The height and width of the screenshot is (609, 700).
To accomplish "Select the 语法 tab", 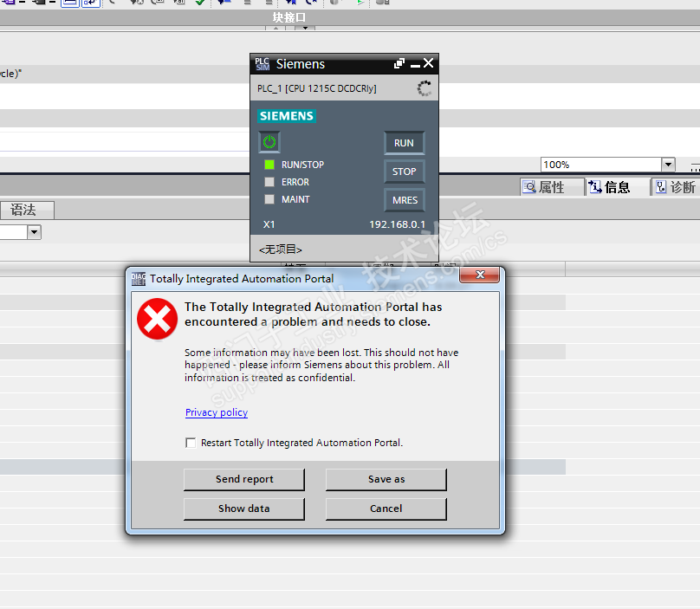I will (x=26, y=210).
